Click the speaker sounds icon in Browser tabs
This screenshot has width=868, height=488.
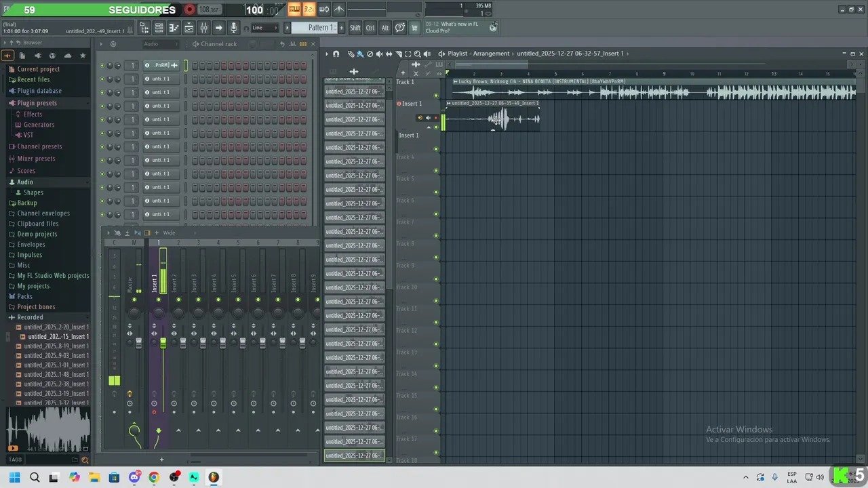click(x=37, y=56)
